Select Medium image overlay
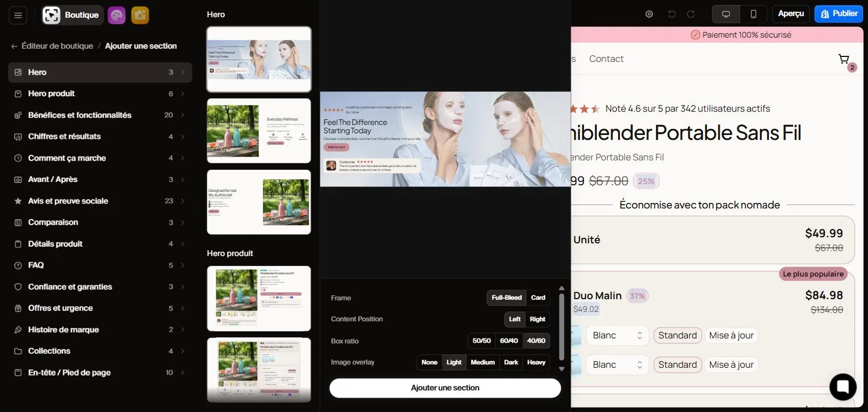 483,362
